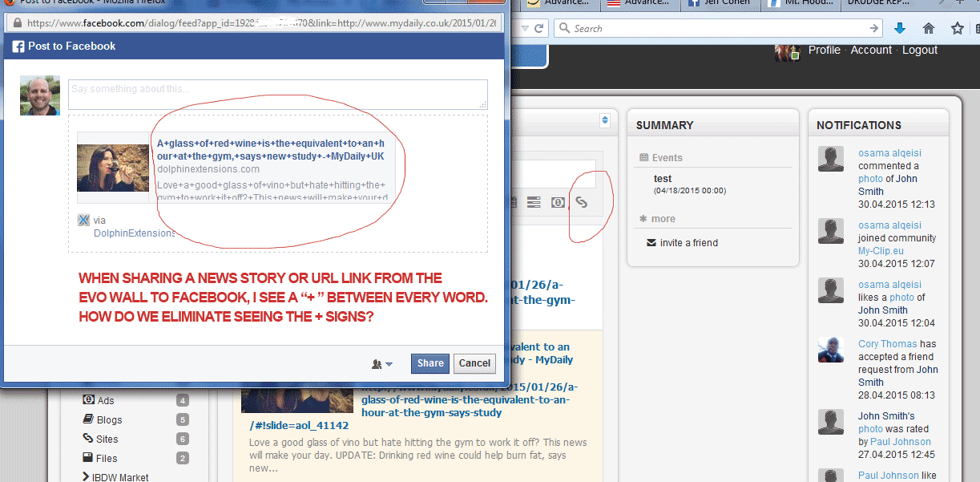
Task: Click the A+glass+of+red+wine title in dialog
Action: point(271,149)
